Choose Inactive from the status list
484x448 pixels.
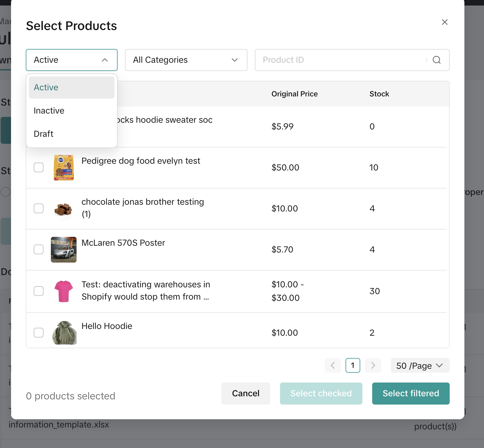49,111
